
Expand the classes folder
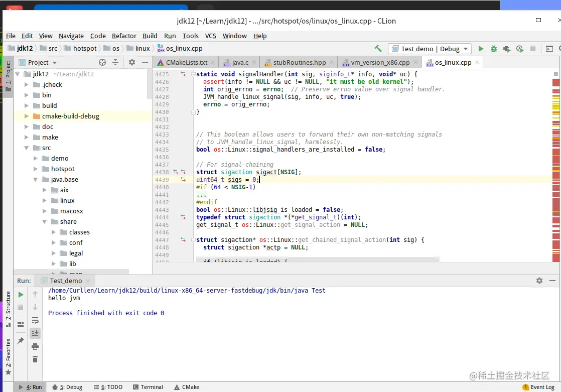tap(53, 232)
